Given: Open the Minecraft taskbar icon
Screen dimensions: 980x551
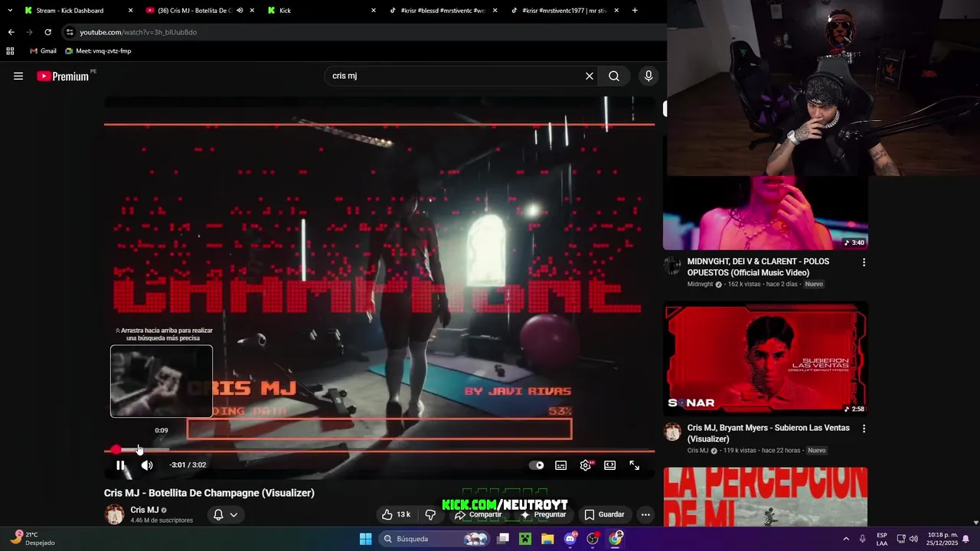Looking at the screenshot, I should click(x=525, y=539).
